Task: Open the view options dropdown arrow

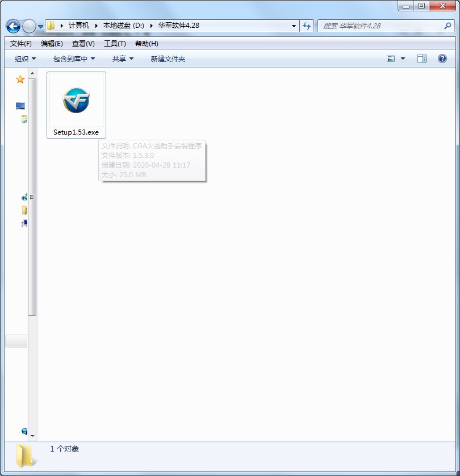Action: click(403, 59)
